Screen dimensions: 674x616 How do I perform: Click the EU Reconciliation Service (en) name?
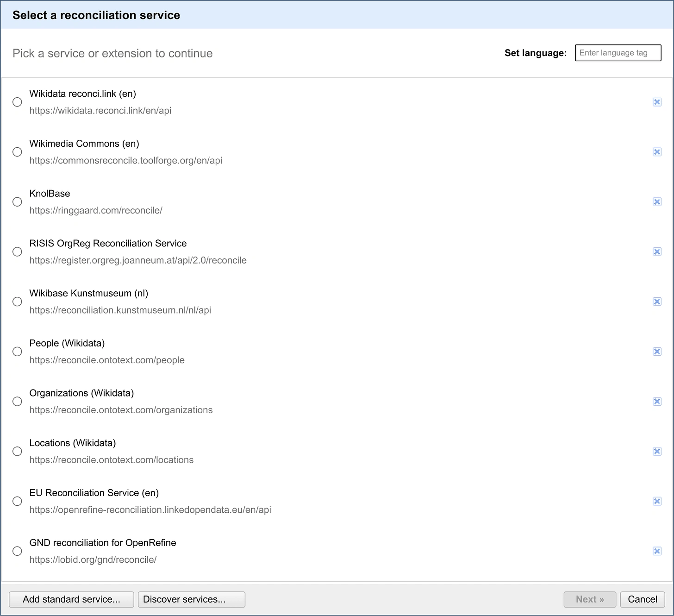pyautogui.click(x=94, y=493)
